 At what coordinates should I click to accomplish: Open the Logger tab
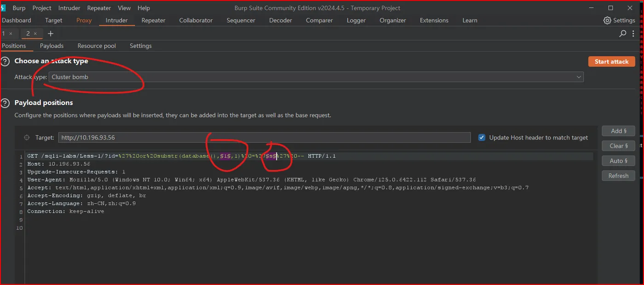click(356, 20)
